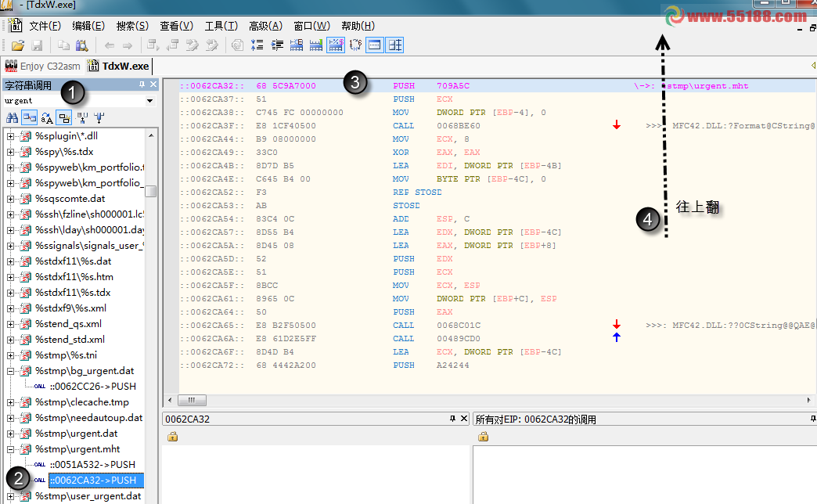Viewport: 817px width, 504px height.
Task: Click the lock icon under 所有对EIP panel
Action: [483, 437]
